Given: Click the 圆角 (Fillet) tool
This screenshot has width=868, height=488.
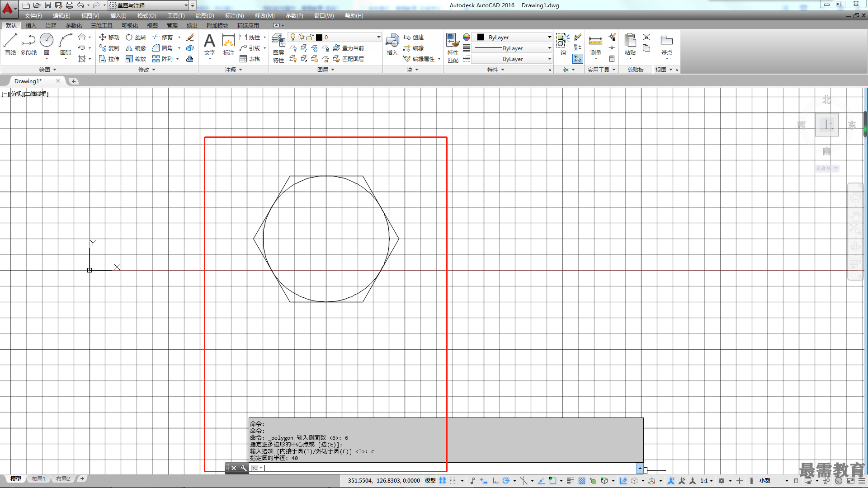Looking at the screenshot, I should click(163, 48).
